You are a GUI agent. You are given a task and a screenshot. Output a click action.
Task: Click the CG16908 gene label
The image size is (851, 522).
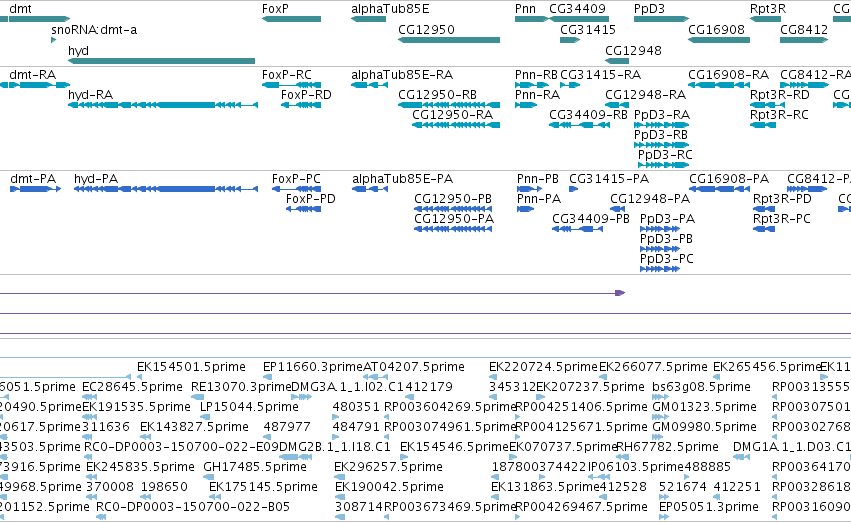point(716,29)
